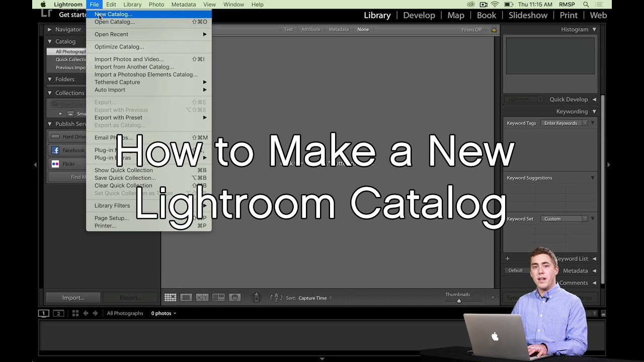Click filmstrip grid shortcut icon
This screenshot has width=644, height=362.
click(75, 313)
